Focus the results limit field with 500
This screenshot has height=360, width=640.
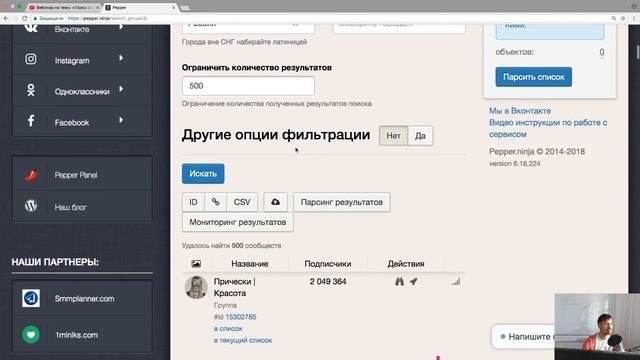pos(248,86)
